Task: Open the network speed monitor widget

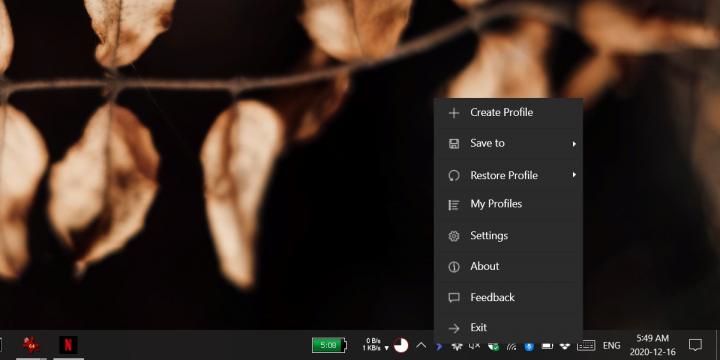Action: (x=376, y=345)
